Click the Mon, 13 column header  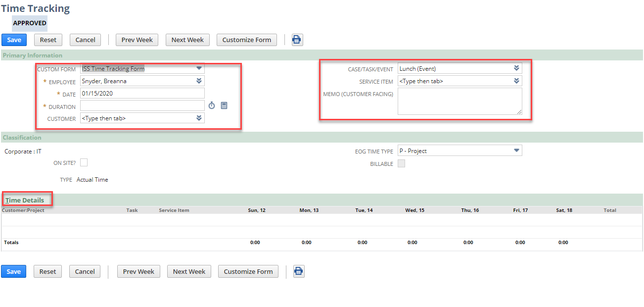pos(309,210)
